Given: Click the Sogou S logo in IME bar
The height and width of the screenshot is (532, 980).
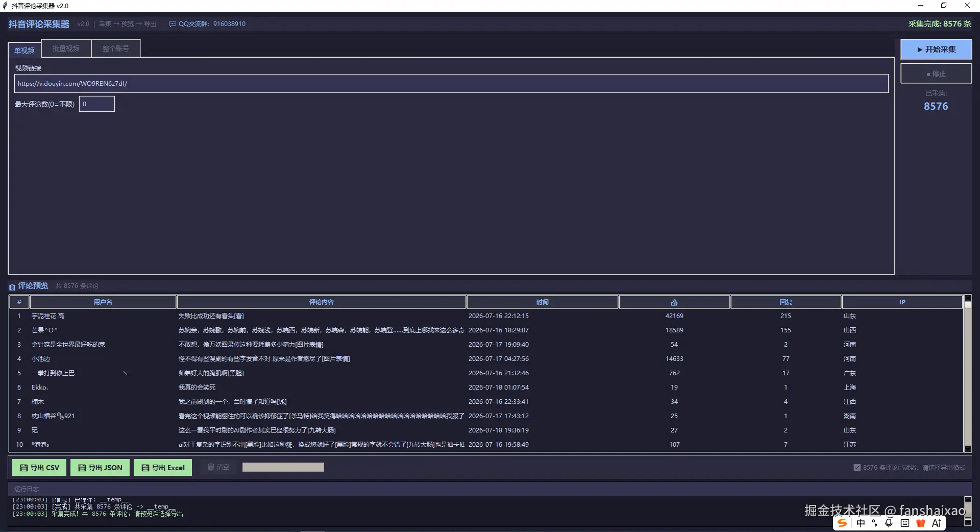Looking at the screenshot, I should [842, 523].
